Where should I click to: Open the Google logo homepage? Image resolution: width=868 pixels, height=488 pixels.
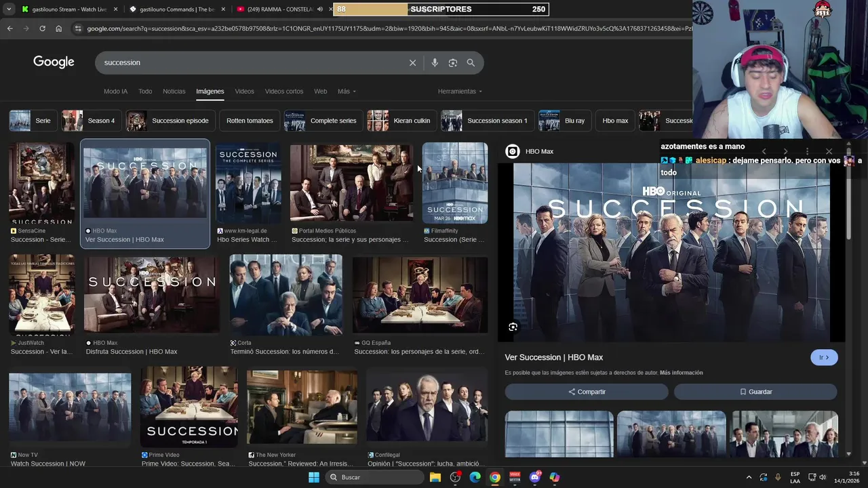(54, 62)
